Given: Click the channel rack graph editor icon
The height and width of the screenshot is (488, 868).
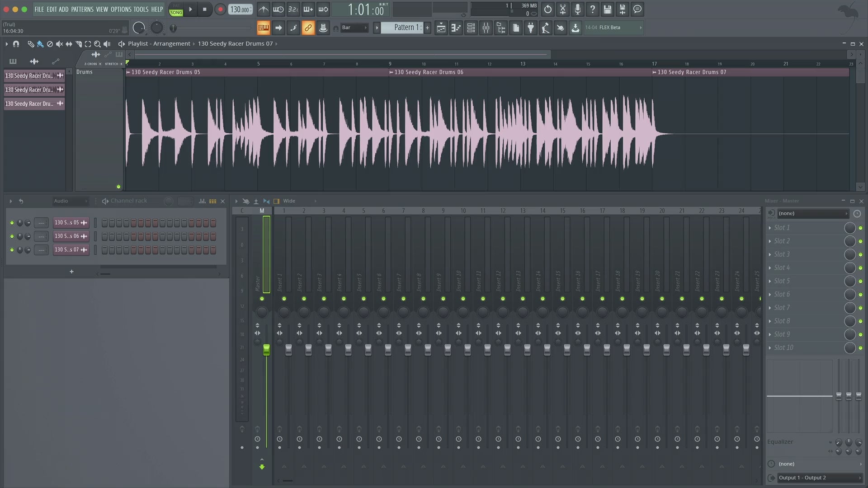Looking at the screenshot, I should tap(202, 201).
